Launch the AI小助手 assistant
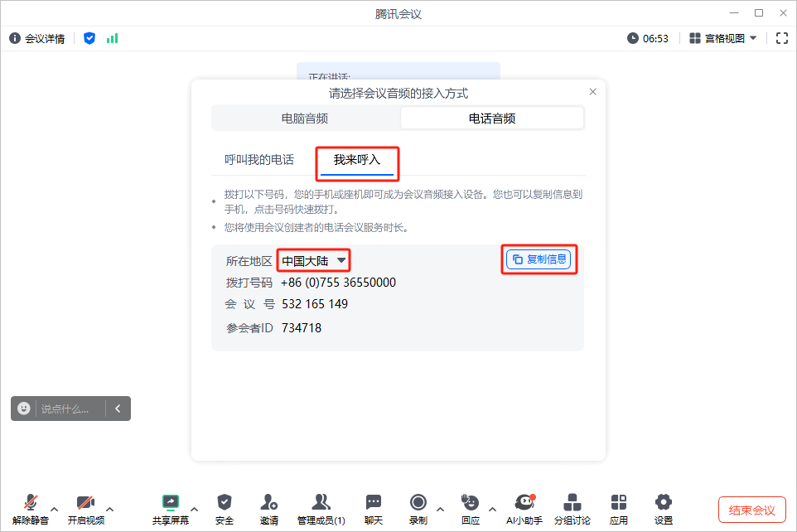The height and width of the screenshot is (532, 797). tap(524, 509)
